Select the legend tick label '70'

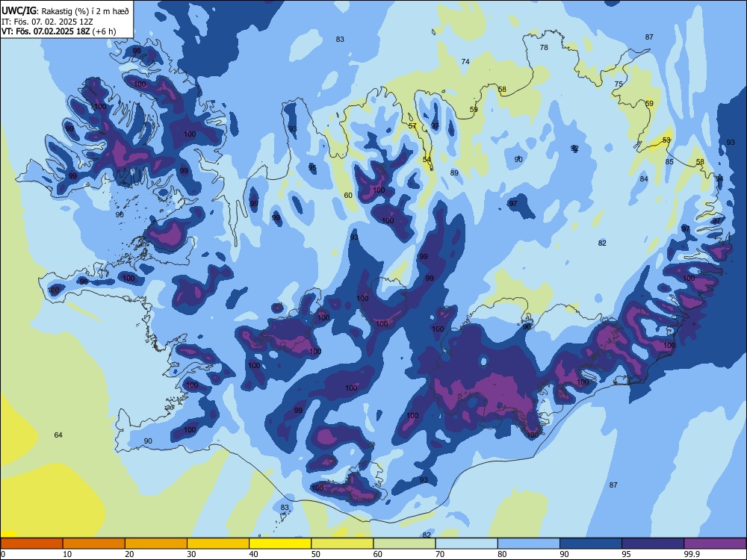point(440,554)
